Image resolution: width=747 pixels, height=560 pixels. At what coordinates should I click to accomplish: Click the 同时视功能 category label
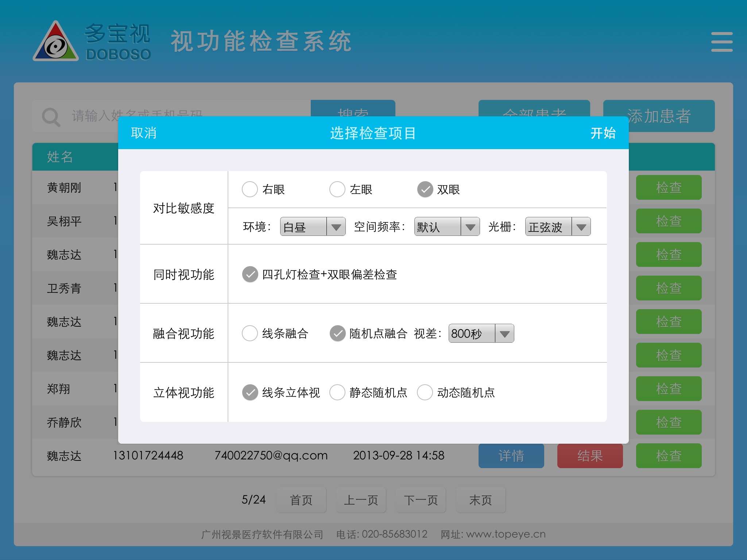pyautogui.click(x=183, y=275)
